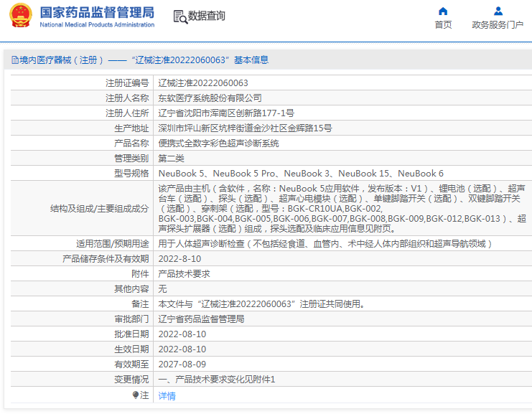
Task: Click remark 本文件与 注册证共同使用
Action: coord(261,304)
